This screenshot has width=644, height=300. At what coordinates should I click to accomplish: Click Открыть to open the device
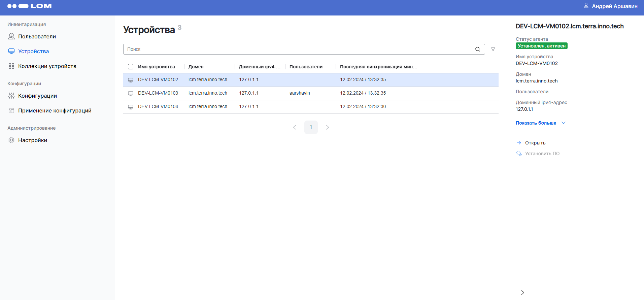pyautogui.click(x=535, y=143)
